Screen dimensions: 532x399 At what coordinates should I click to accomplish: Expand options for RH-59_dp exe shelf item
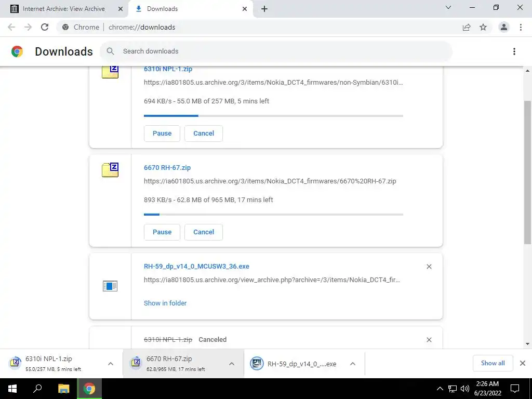tap(353, 364)
